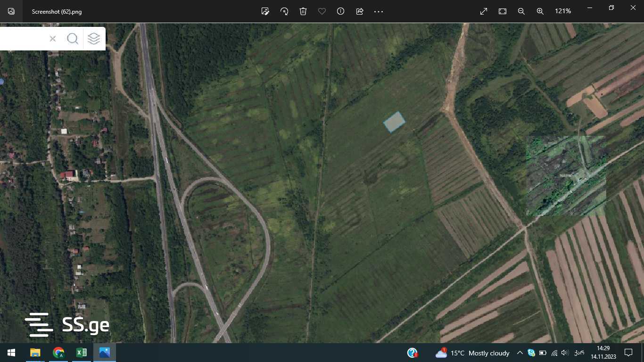Open the map layers icon
Image resolution: width=644 pixels, height=362 pixels.
point(94,39)
